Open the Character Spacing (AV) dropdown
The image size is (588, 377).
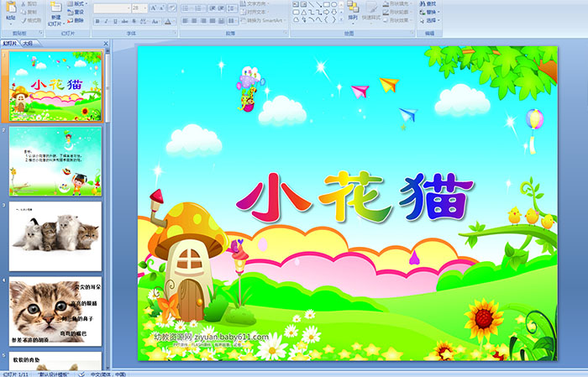click(x=144, y=21)
